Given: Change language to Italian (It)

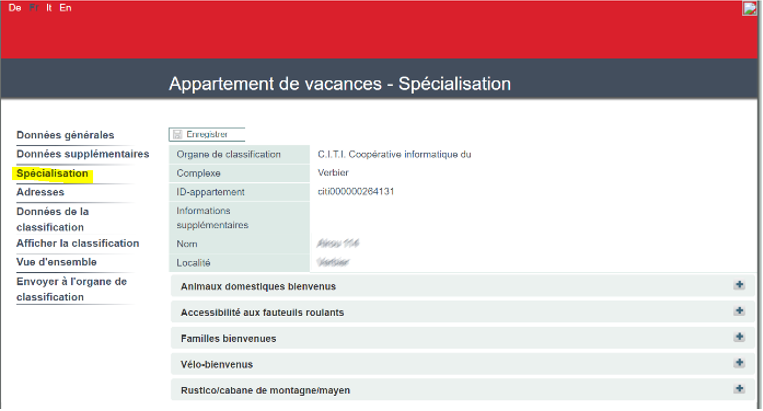Looking at the screenshot, I should (x=49, y=8).
